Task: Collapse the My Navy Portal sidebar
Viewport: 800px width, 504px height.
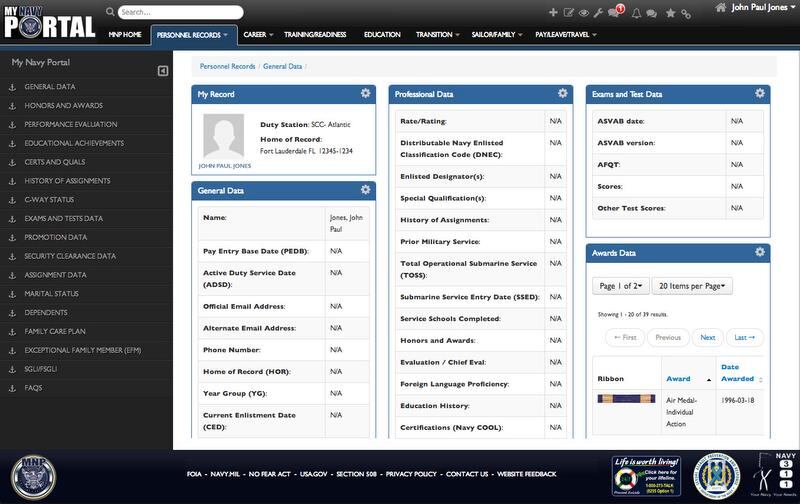Action: tap(163, 71)
